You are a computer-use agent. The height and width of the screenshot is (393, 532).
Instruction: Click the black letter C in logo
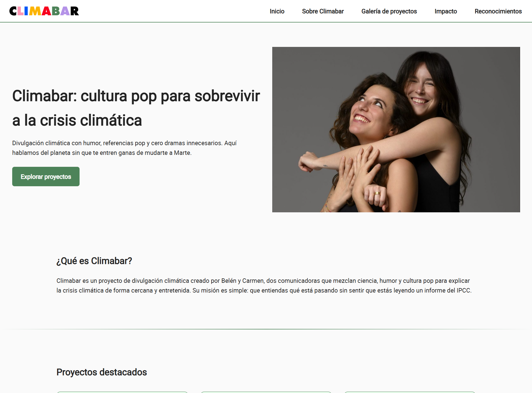tap(13, 11)
